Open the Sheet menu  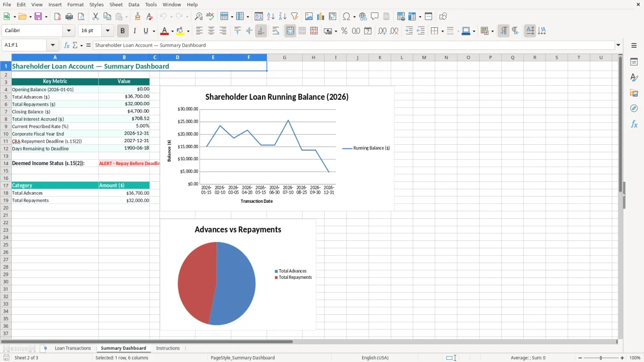[116, 4]
